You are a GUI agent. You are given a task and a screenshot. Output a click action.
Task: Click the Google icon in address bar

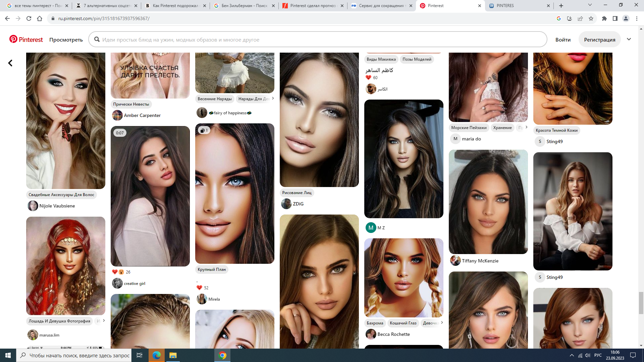coord(559,18)
